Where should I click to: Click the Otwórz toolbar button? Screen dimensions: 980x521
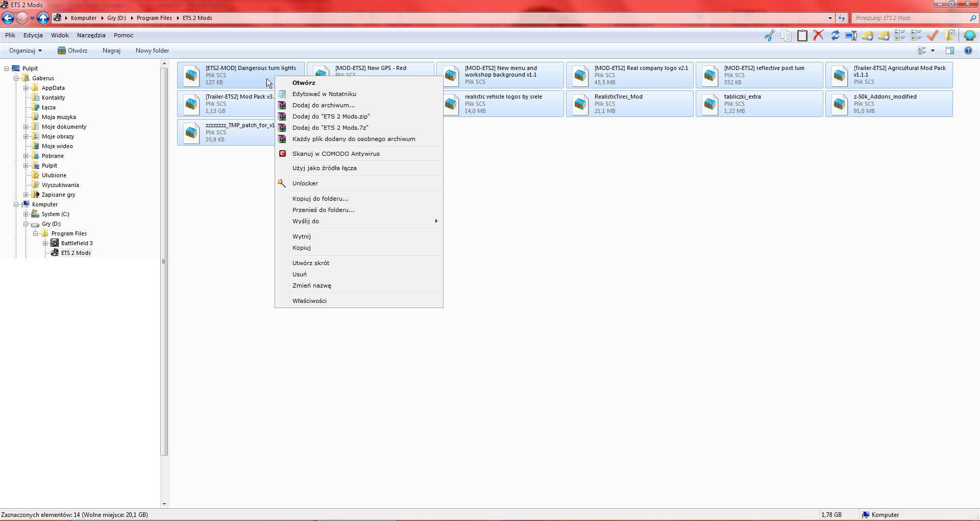click(72, 51)
